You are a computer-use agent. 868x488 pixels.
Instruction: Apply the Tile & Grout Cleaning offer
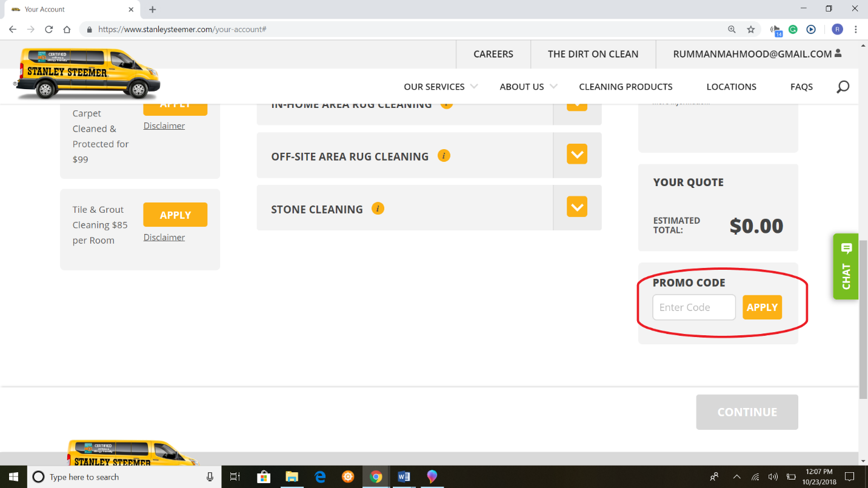(x=175, y=215)
